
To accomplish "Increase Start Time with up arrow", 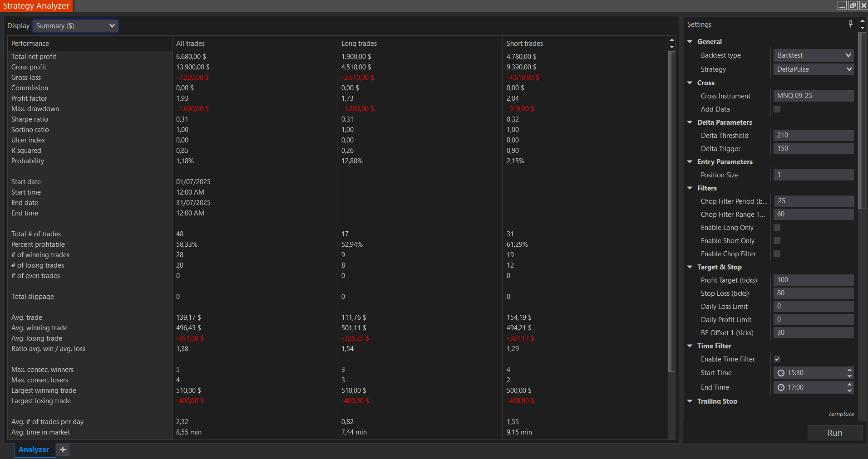I will (x=849, y=370).
